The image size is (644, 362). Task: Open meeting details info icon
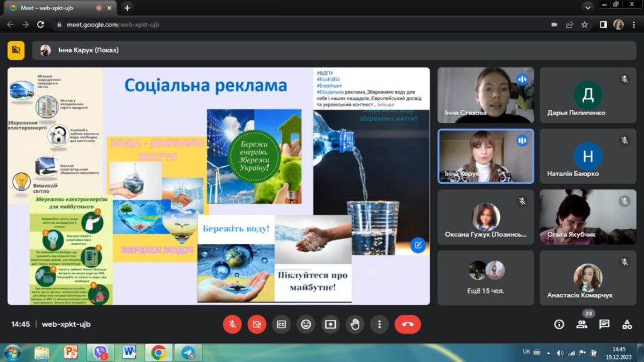(559, 324)
